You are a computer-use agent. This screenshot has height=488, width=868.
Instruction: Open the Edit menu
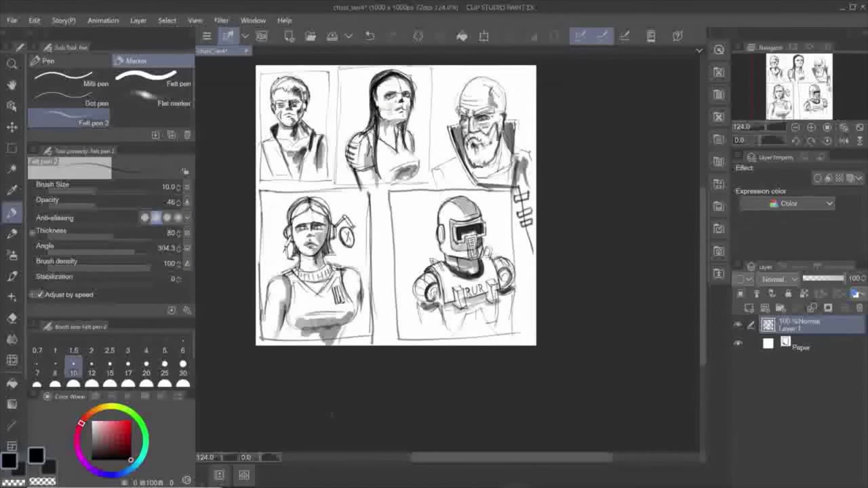pyautogui.click(x=34, y=20)
